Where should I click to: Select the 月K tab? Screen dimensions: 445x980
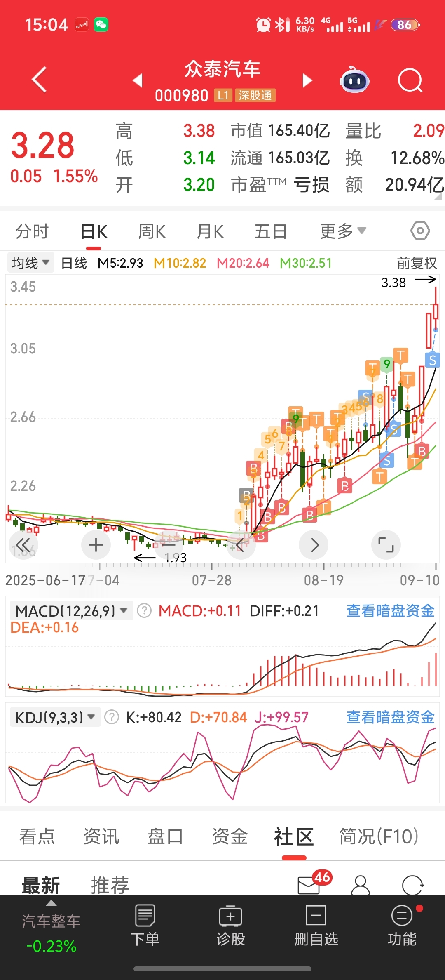[x=210, y=231]
